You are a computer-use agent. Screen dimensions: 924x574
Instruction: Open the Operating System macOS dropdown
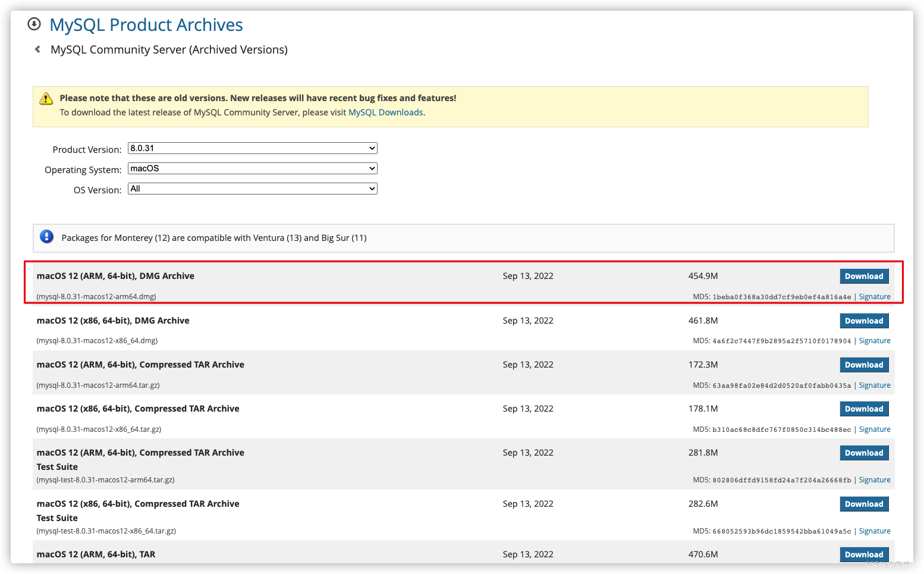(253, 168)
